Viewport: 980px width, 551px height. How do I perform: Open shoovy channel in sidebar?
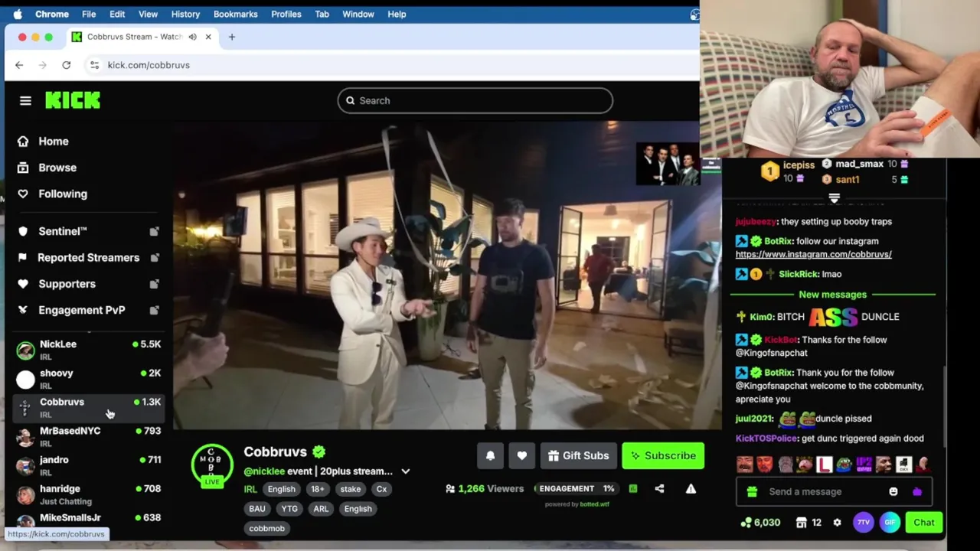coord(88,379)
